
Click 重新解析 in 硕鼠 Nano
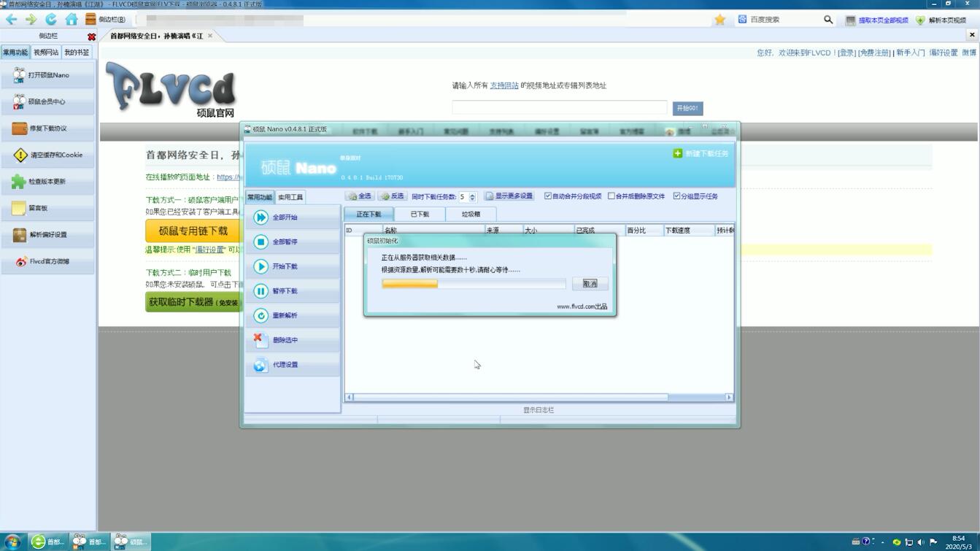point(293,315)
